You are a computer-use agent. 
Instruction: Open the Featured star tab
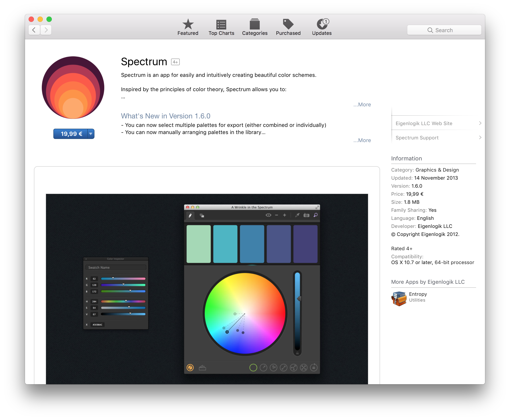(188, 27)
